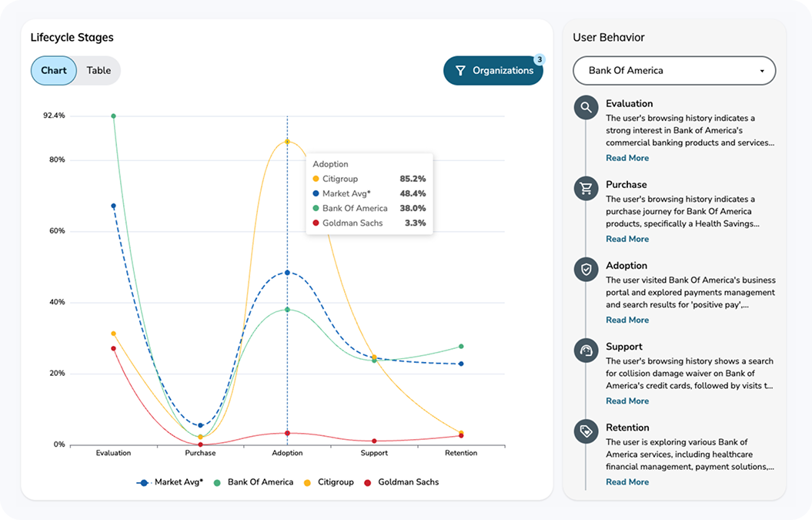812x520 pixels.
Task: Click the Citigroup Adoption peak data point
Action: point(287,142)
